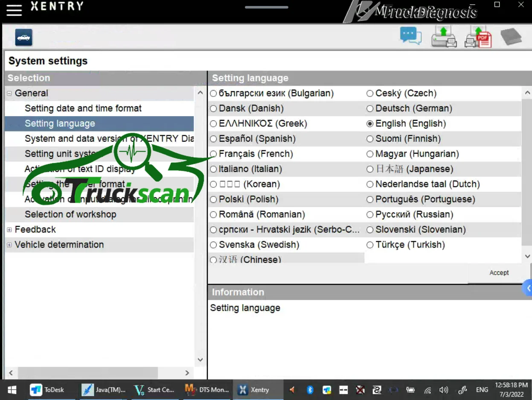Choose Français (French) radio button
The image size is (532, 400).
click(x=213, y=154)
